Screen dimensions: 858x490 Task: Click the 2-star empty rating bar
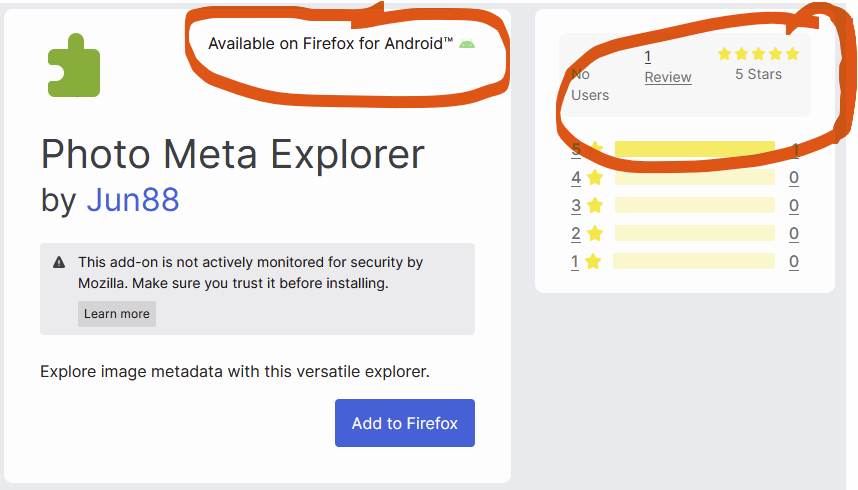pos(695,234)
